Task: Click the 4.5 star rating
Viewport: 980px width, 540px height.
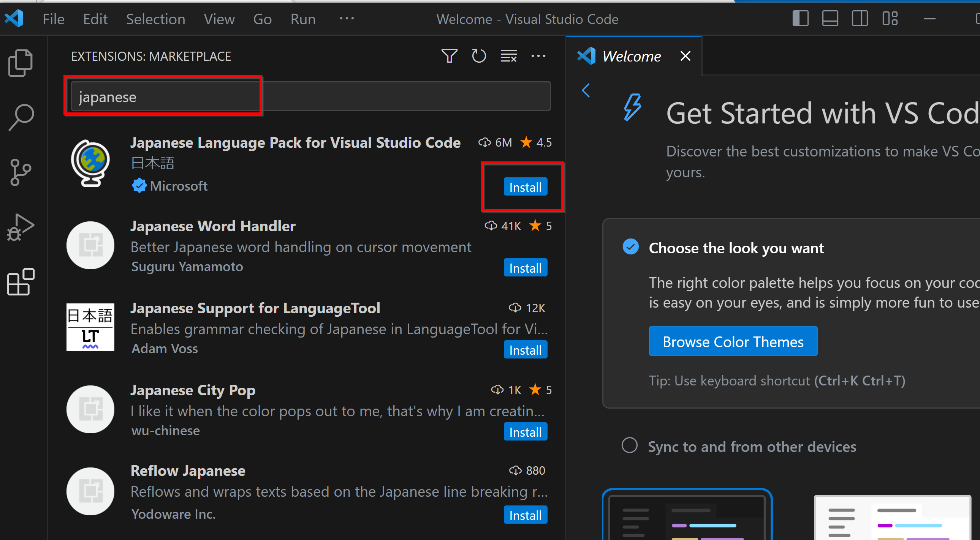Action: (x=536, y=143)
